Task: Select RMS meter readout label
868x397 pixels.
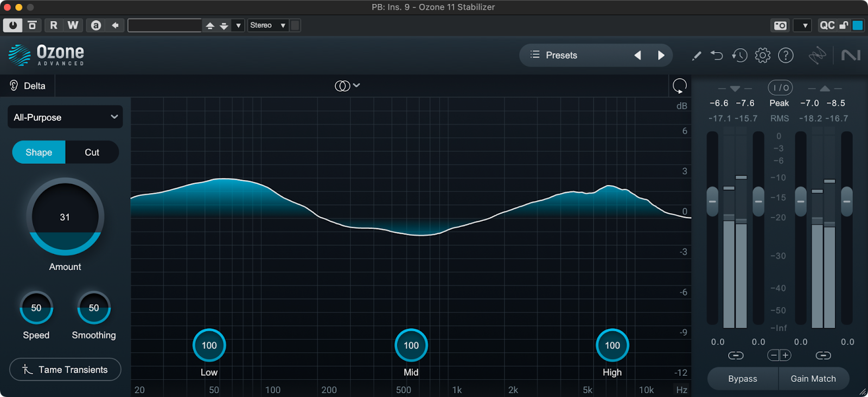Action: click(x=780, y=118)
